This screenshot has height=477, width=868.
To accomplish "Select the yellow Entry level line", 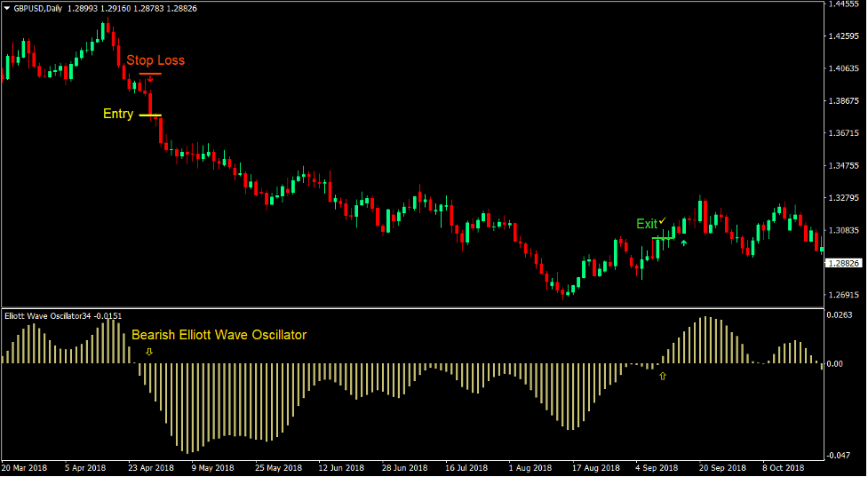I will [x=150, y=115].
